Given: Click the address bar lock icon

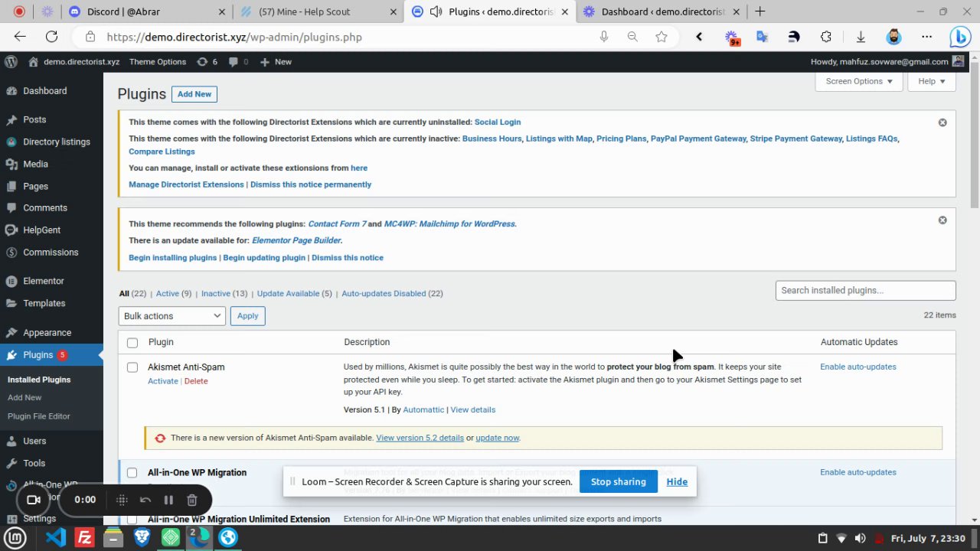Looking at the screenshot, I should [90, 37].
